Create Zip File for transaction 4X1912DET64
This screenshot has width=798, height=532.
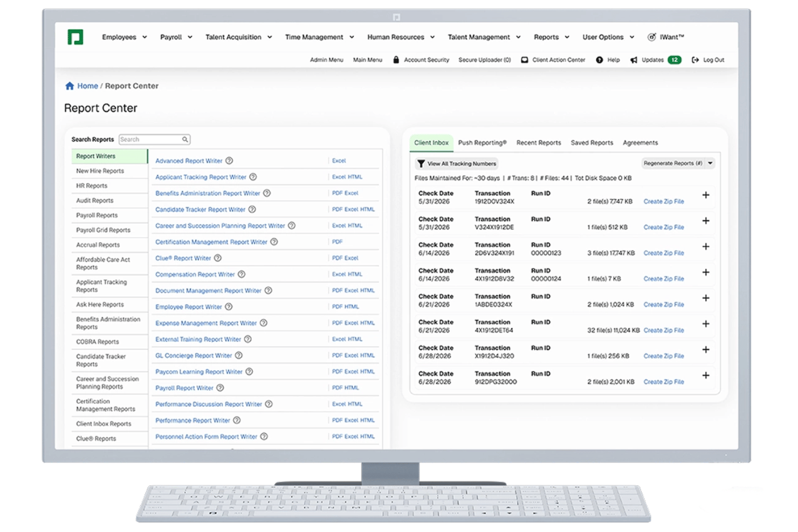[x=664, y=330]
